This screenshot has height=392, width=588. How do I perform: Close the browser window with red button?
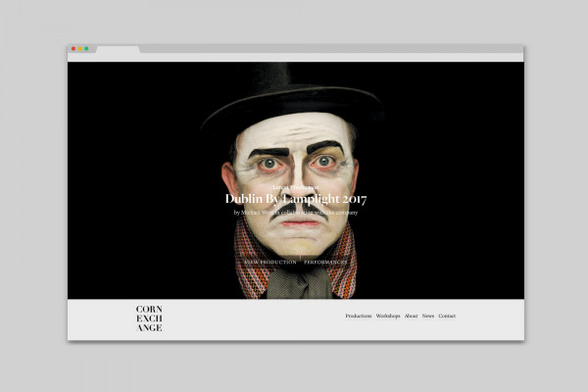point(73,48)
